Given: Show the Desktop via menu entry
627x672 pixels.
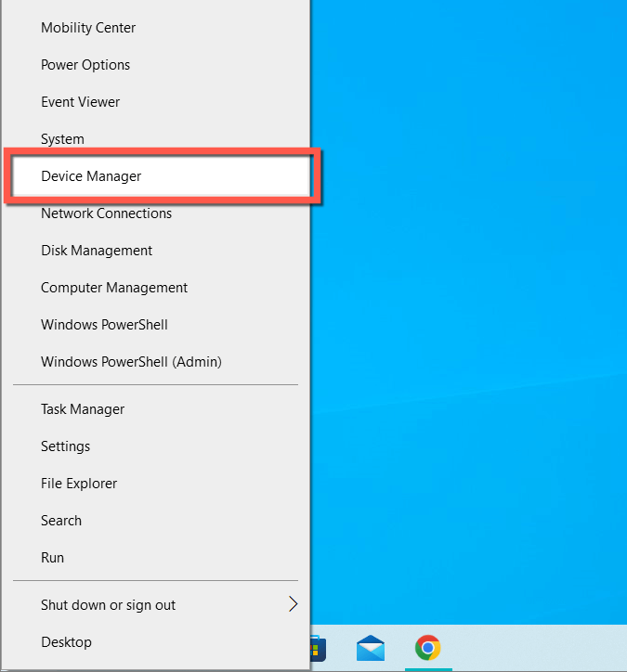Looking at the screenshot, I should [x=156, y=642].
